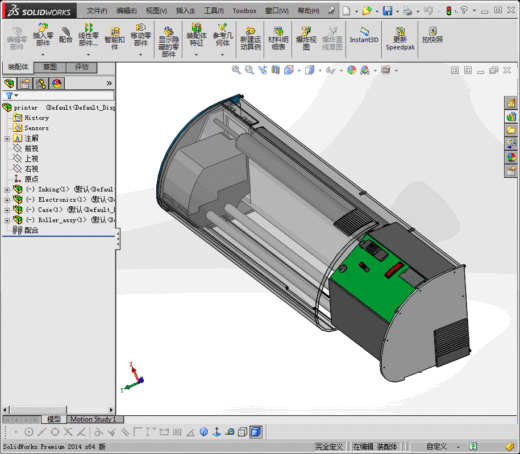Viewport: 520px width, 454px height.
Task: Click the Bill of Materials icon
Action: (x=278, y=38)
